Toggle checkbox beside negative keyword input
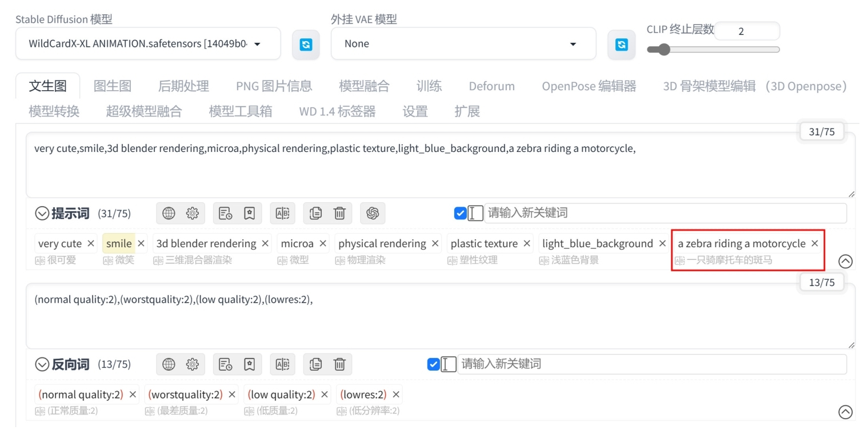The width and height of the screenshot is (868, 434). 434,364
